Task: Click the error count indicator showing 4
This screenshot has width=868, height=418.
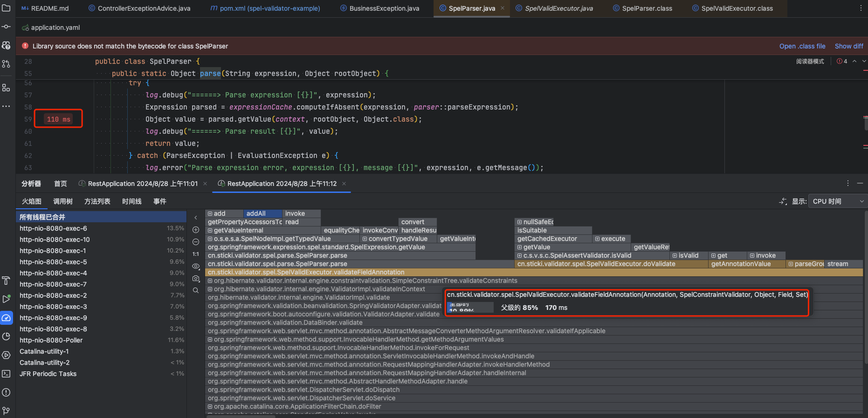Action: click(842, 61)
